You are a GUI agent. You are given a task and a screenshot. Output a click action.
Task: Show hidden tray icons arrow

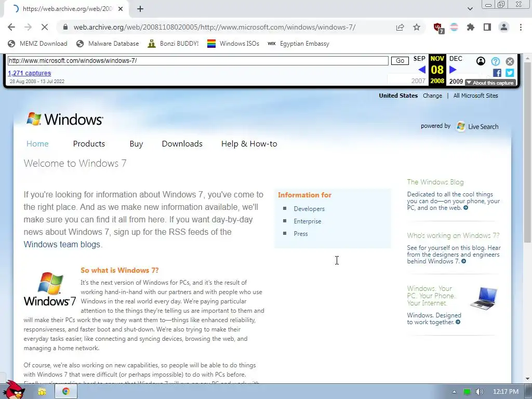pyautogui.click(x=454, y=392)
